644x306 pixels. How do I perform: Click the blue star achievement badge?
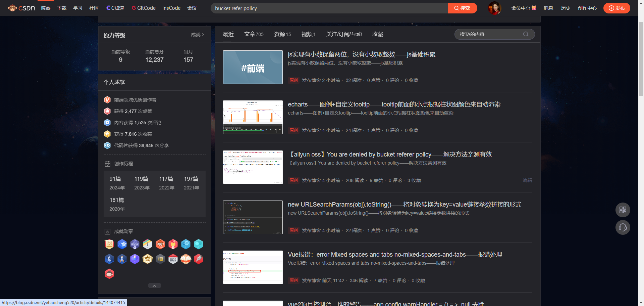(122, 244)
